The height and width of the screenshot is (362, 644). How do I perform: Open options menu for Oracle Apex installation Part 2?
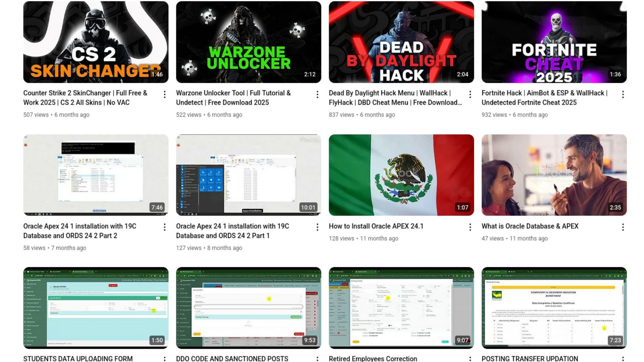pos(164,227)
